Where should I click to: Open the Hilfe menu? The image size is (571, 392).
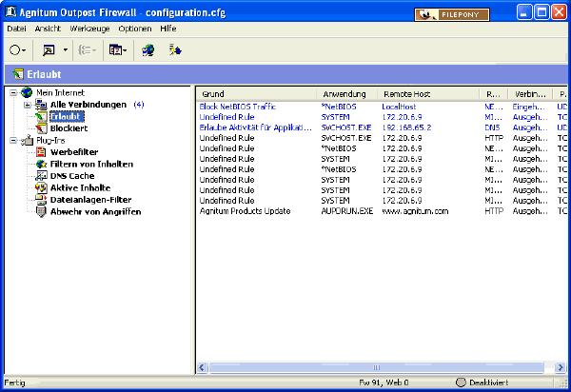click(x=167, y=29)
